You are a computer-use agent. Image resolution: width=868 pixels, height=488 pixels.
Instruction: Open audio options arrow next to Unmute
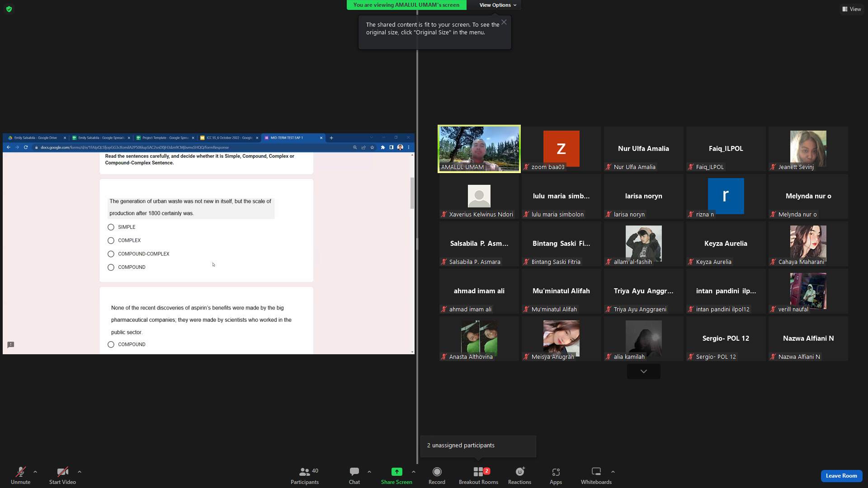pos(35,472)
